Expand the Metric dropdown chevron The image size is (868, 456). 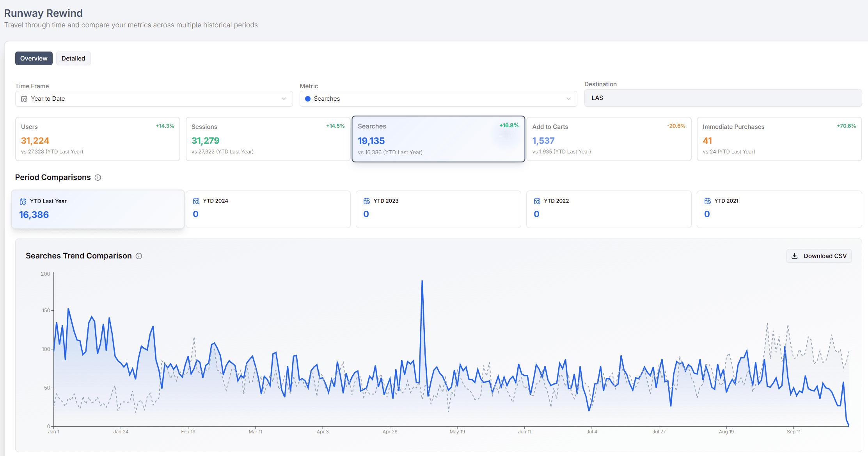[568, 99]
